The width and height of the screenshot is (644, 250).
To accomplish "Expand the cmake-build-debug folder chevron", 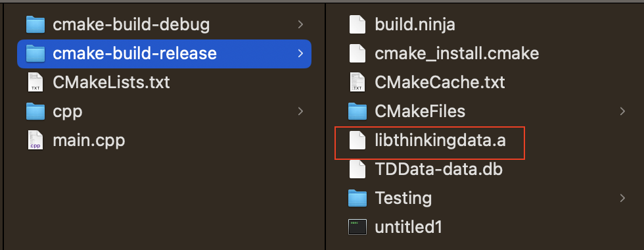I will tap(301, 25).
